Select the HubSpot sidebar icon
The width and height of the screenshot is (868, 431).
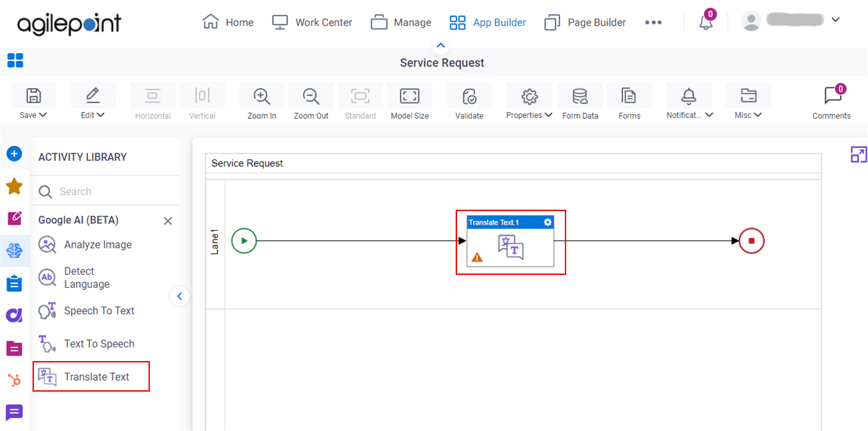pyautogui.click(x=14, y=381)
